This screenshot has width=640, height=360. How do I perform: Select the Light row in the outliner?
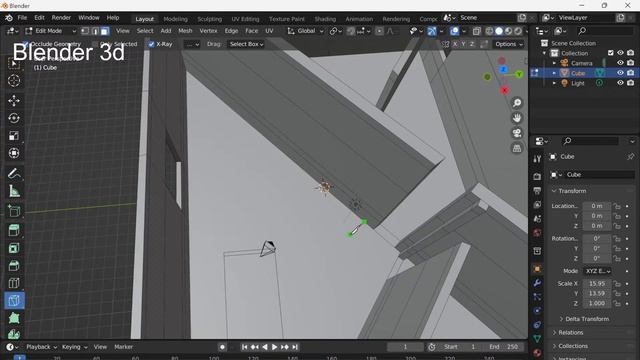pos(584,83)
